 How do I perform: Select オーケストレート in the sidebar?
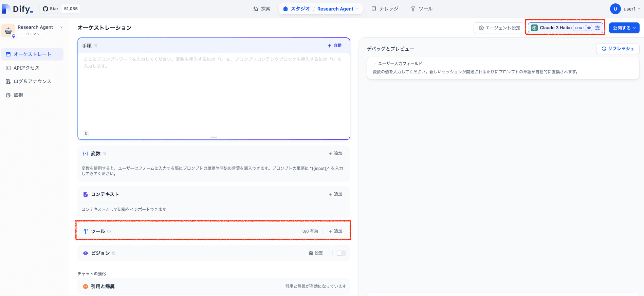click(x=32, y=54)
